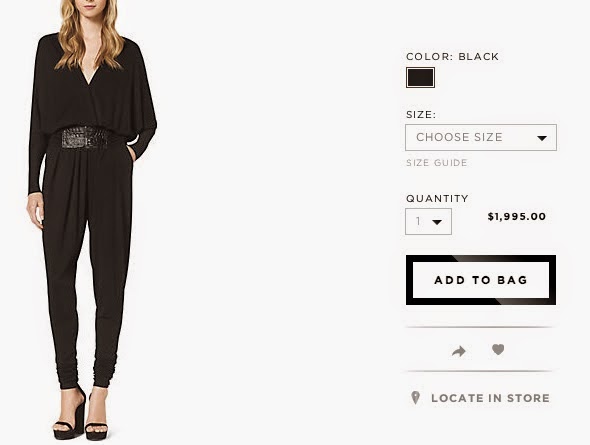Open the Choose Size dropdown
The height and width of the screenshot is (445, 590).
tap(481, 137)
